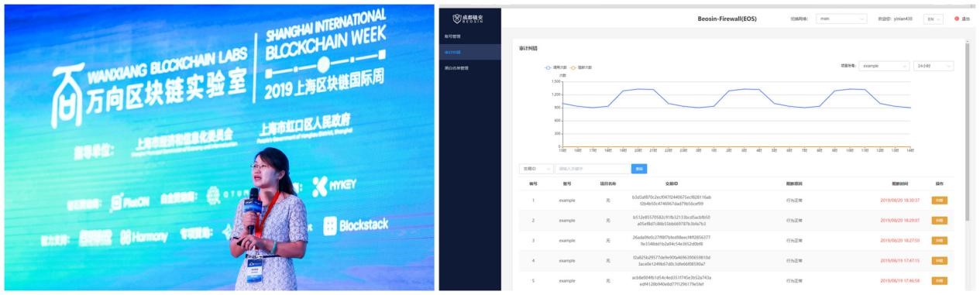This screenshot has width=980, height=295.
Task: Click the Beosin-Firewall(EOS) page title
Action: tap(727, 18)
